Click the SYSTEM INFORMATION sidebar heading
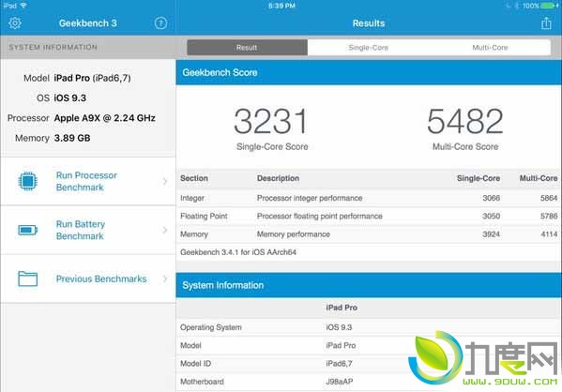The image size is (562, 392). coord(53,47)
